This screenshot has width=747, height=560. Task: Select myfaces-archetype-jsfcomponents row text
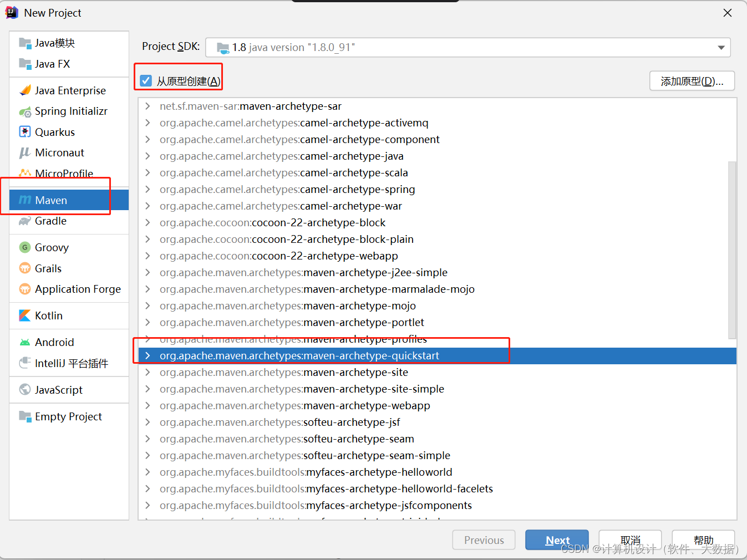coord(316,505)
